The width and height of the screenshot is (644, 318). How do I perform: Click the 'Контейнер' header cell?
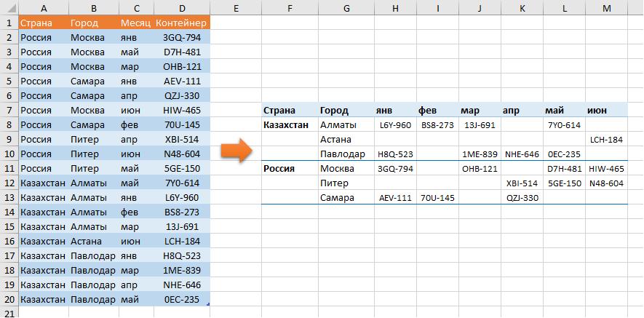tap(182, 23)
